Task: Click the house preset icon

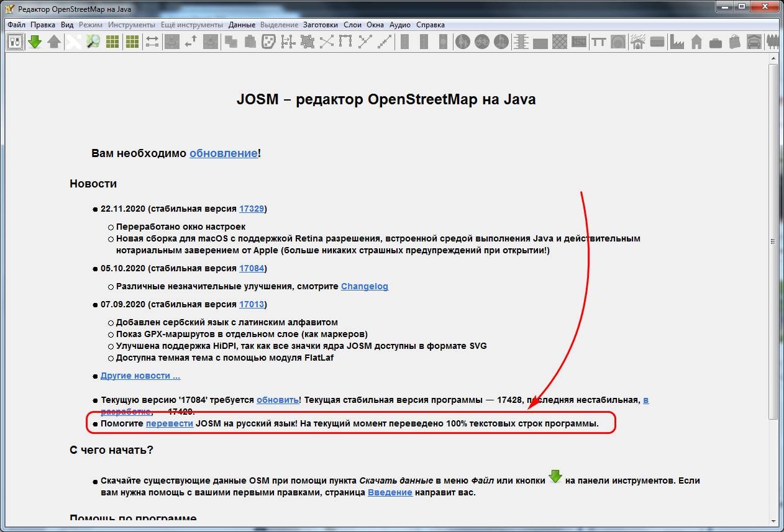Action: pos(696,42)
